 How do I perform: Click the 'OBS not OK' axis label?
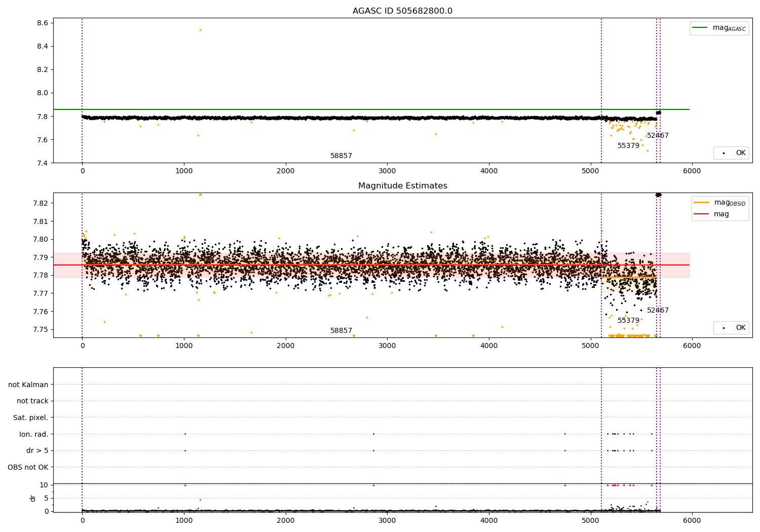click(28, 467)
